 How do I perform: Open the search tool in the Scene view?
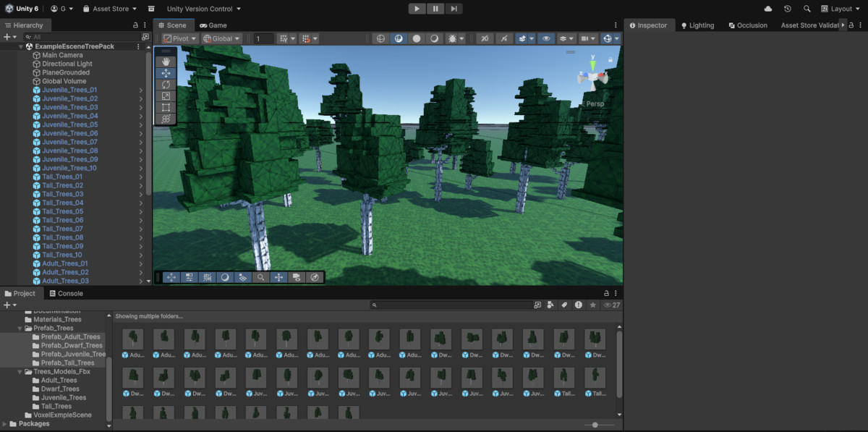[260, 277]
